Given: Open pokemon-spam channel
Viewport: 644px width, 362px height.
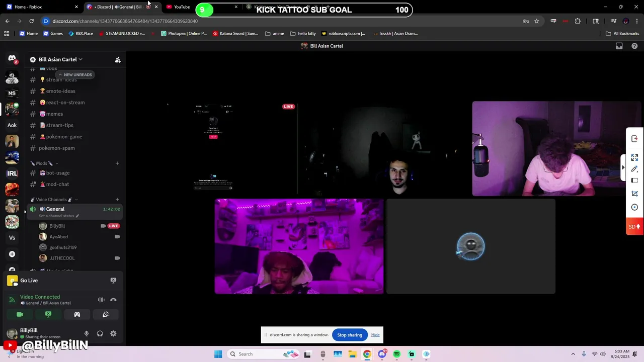Looking at the screenshot, I should 74,148.
